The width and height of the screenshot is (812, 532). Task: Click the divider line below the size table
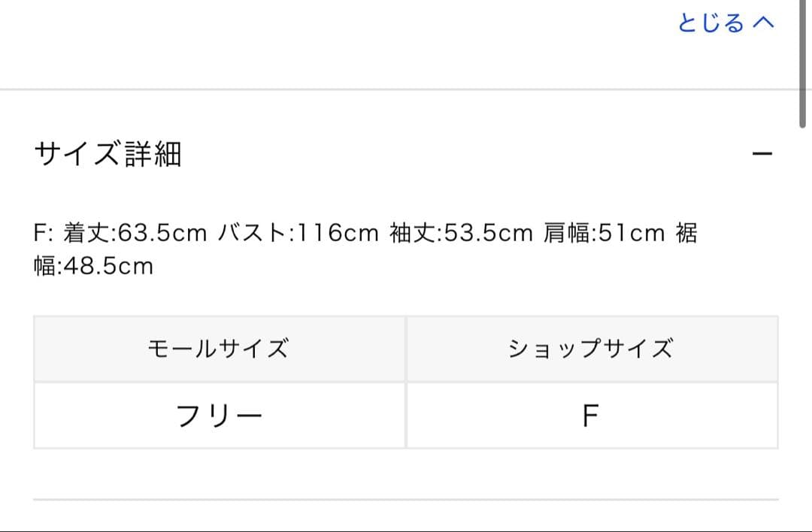406,499
